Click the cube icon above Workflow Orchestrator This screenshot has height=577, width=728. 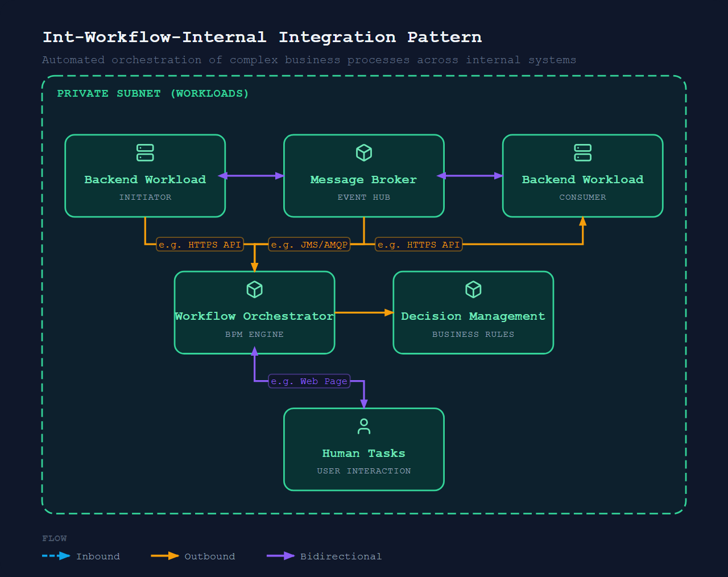tap(255, 290)
